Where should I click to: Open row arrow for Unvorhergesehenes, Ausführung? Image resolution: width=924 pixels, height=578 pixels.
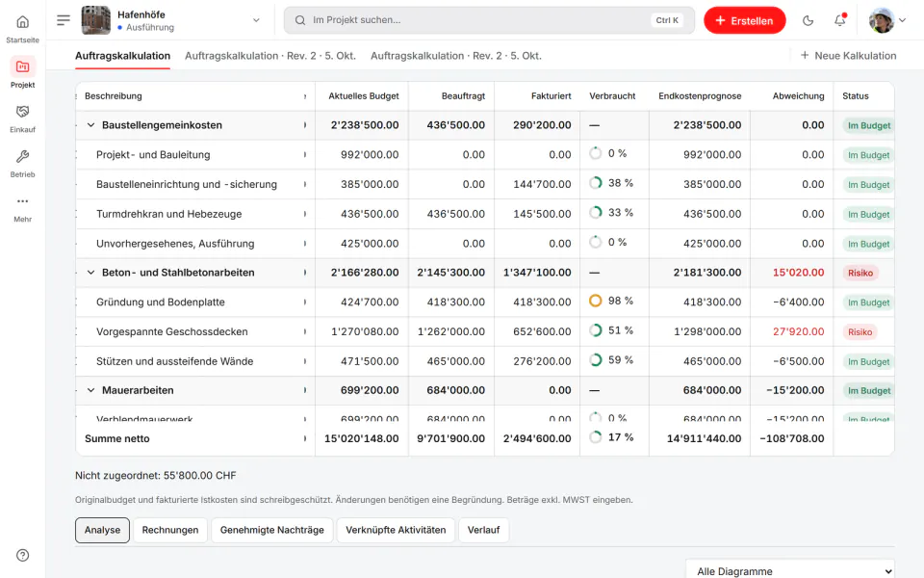[305, 243]
